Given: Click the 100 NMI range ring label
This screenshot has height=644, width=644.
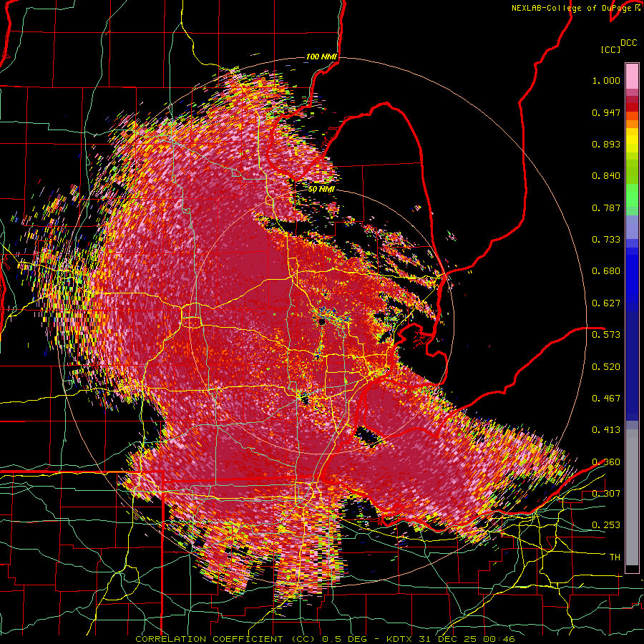Looking at the screenshot, I should (x=321, y=57).
